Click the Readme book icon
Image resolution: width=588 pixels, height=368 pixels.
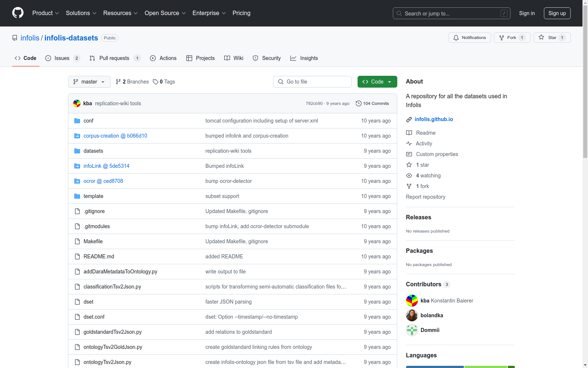tap(409, 133)
